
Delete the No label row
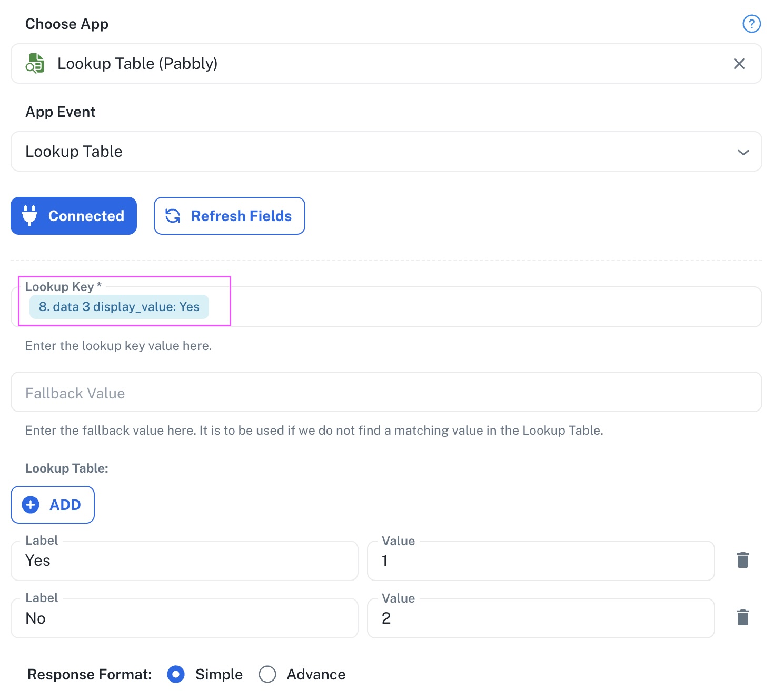point(743,617)
